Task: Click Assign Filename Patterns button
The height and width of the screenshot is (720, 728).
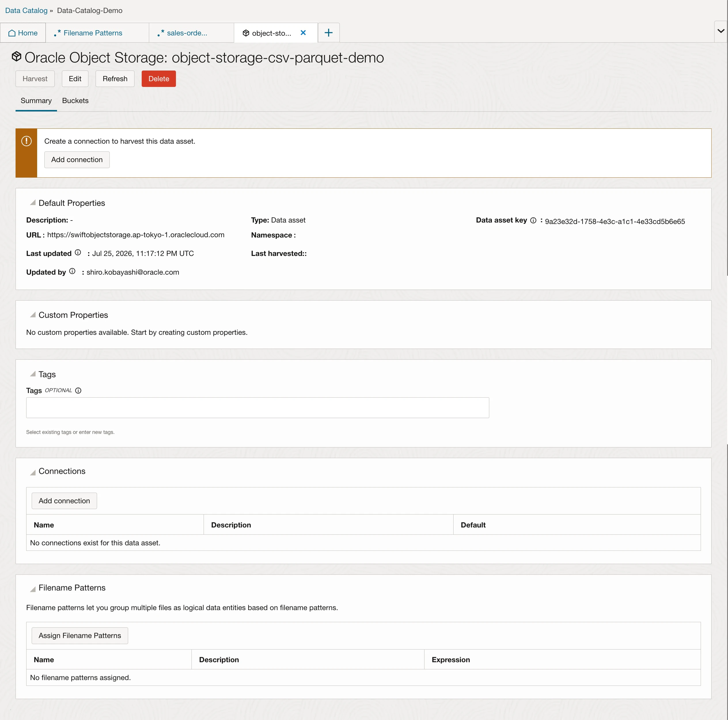Action: (x=80, y=636)
